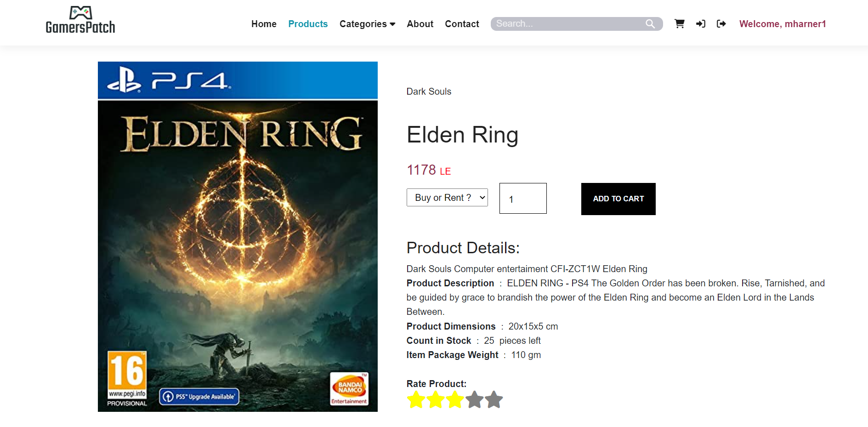868x427 pixels.
Task: Open the shopping cart icon
Action: (679, 24)
